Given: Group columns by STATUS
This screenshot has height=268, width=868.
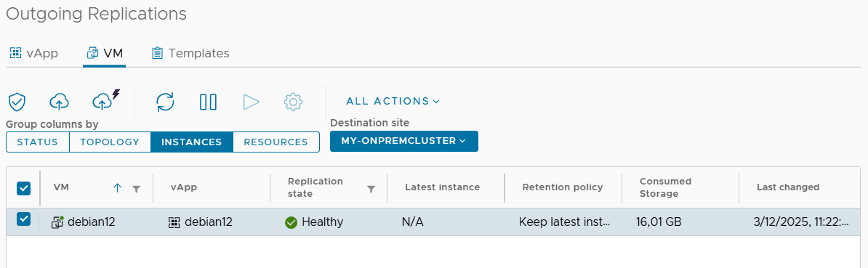Looking at the screenshot, I should (x=38, y=142).
